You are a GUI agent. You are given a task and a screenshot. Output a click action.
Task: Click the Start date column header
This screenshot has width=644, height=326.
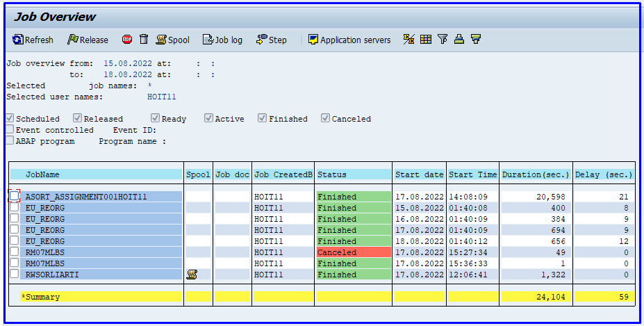coord(419,174)
